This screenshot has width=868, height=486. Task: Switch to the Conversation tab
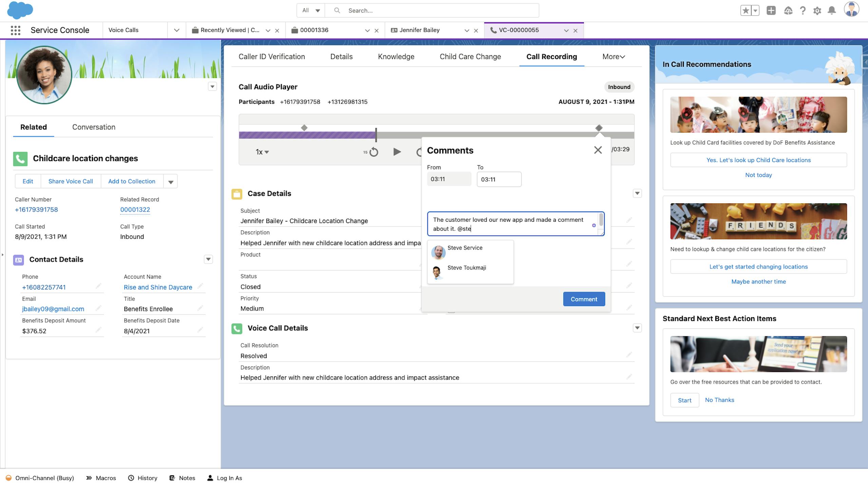[x=94, y=127]
